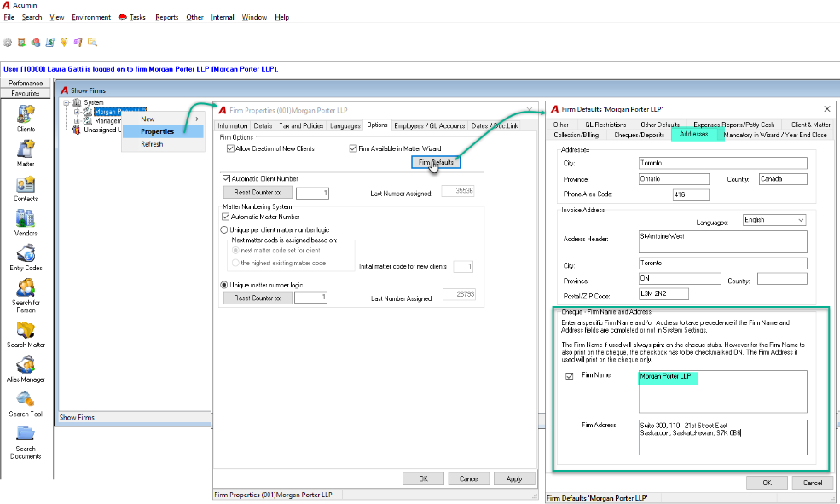The width and height of the screenshot is (840, 504).
Task: Click the hourglass timer toolbar icon
Action: (x=21, y=43)
